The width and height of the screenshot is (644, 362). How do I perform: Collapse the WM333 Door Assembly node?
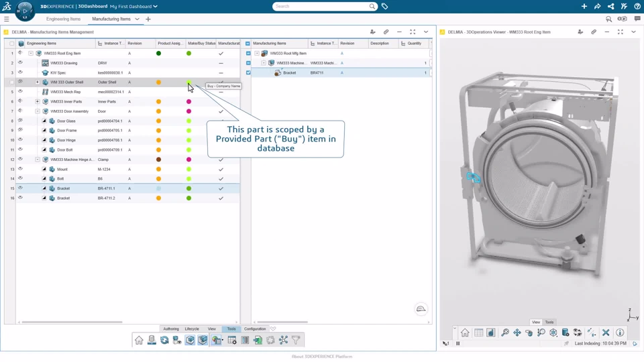[x=38, y=111]
